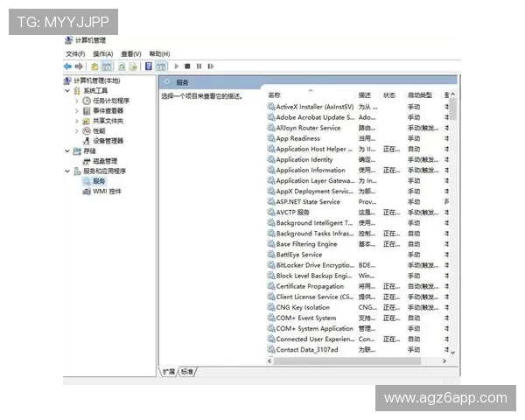Select 磁盘管理 in the tree
525x420 pixels.
(105, 161)
